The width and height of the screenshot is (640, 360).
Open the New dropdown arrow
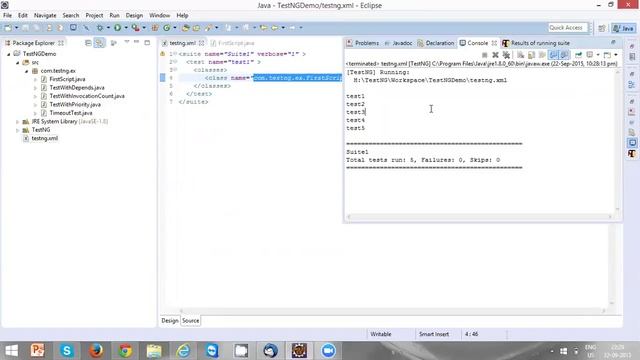[x=16, y=28]
